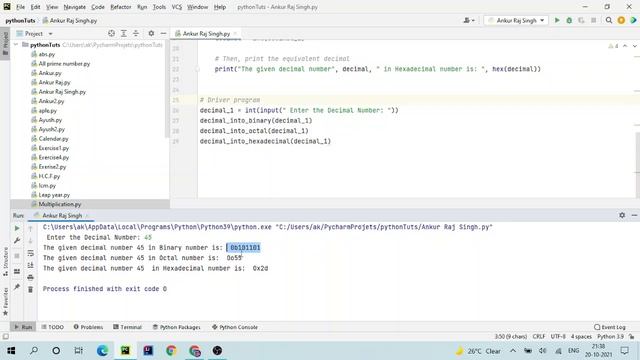Image resolution: width=640 pixels, height=360 pixels.
Task: Select the Ankur Raj Singh.py editor tab
Action: pos(206,33)
